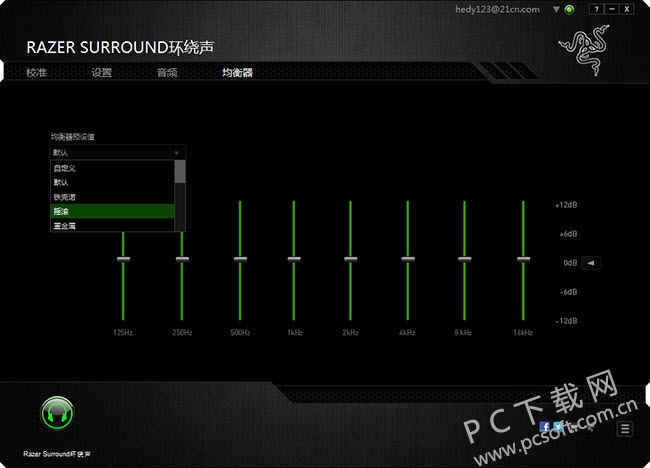Share via the Facebook icon
The width and height of the screenshot is (650, 468).
point(545,426)
